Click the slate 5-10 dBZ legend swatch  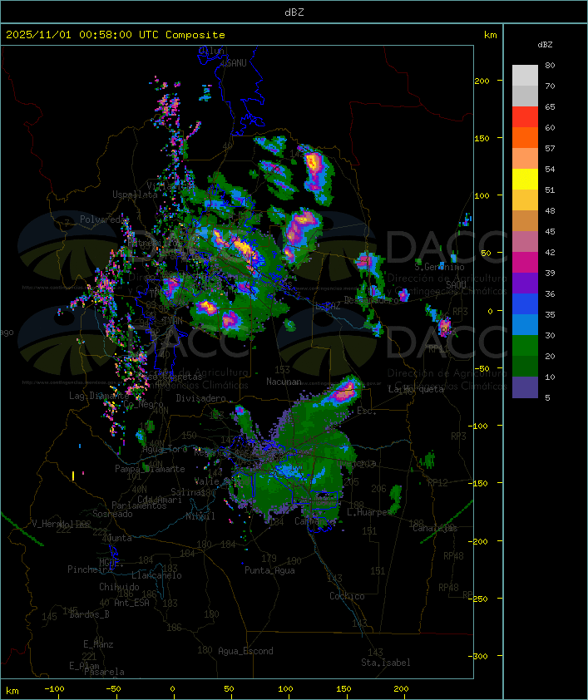[x=525, y=387]
